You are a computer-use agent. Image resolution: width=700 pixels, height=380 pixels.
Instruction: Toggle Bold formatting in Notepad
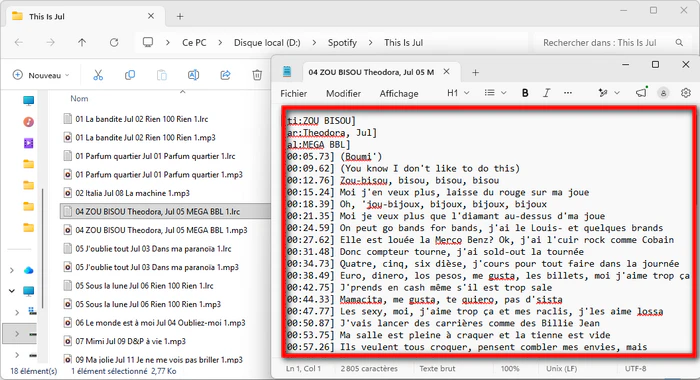pyautogui.click(x=525, y=93)
